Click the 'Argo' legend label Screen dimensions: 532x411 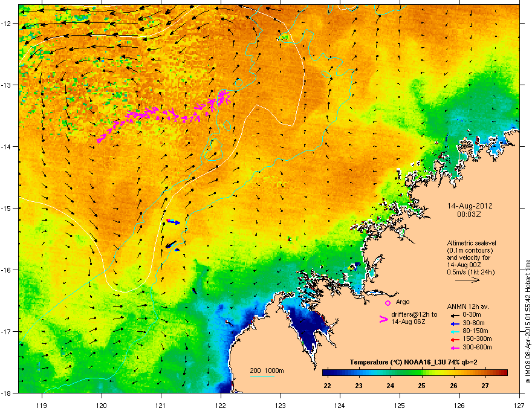click(x=403, y=302)
